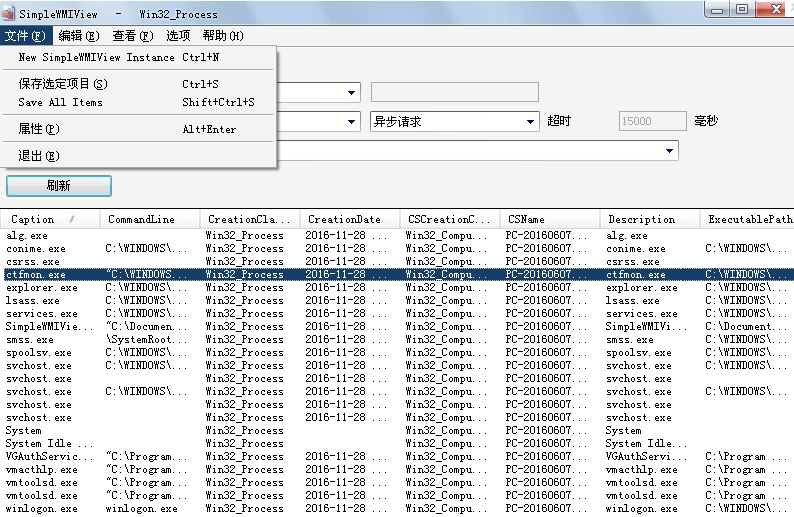Select the csrss.exe row caption
The image size is (794, 517).
click(32, 262)
